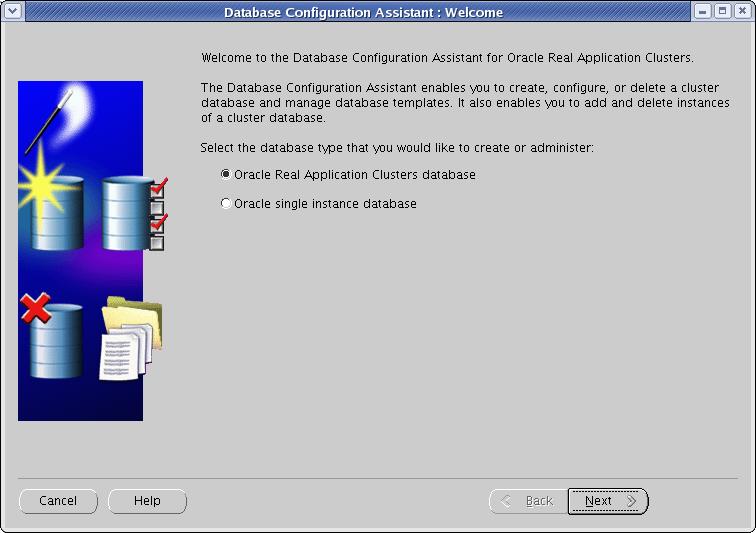Click the Database Configuration Assistant : Welcome title
Screen dimensions: 756x533
364,12
